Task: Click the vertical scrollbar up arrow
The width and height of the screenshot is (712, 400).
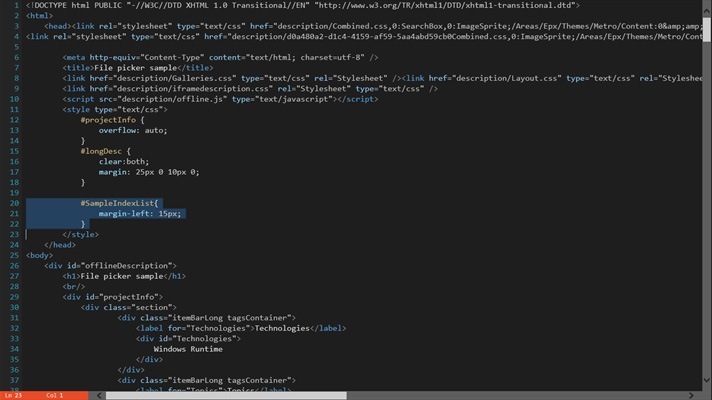Action: [x=707, y=10]
